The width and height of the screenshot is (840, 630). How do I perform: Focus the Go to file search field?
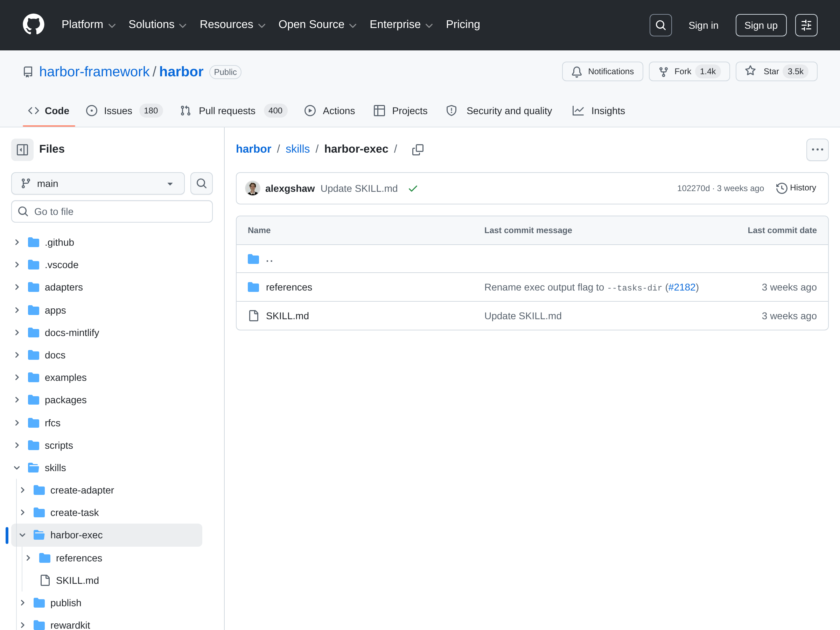click(112, 211)
